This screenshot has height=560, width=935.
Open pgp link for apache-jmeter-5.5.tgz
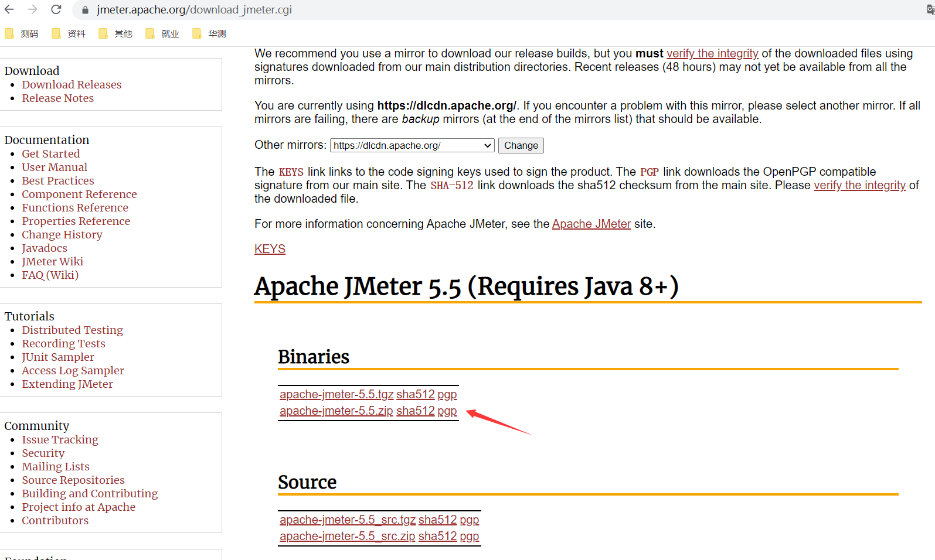click(x=447, y=395)
